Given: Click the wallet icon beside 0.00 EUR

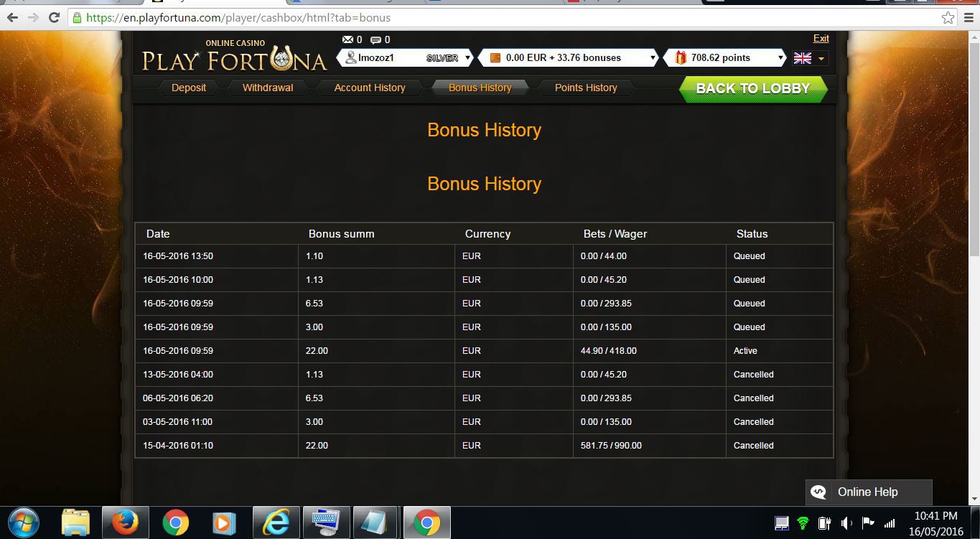Looking at the screenshot, I should [495, 57].
